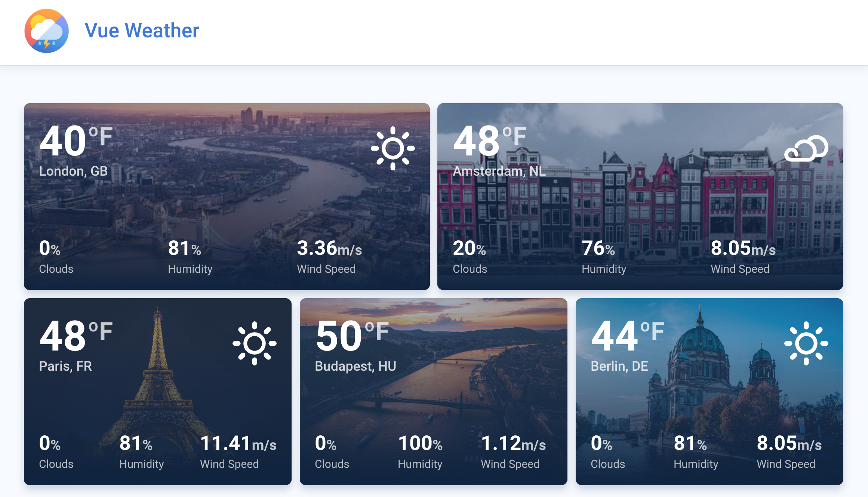Click the sun icon on Paris card
The image size is (868, 497).
pos(254,343)
